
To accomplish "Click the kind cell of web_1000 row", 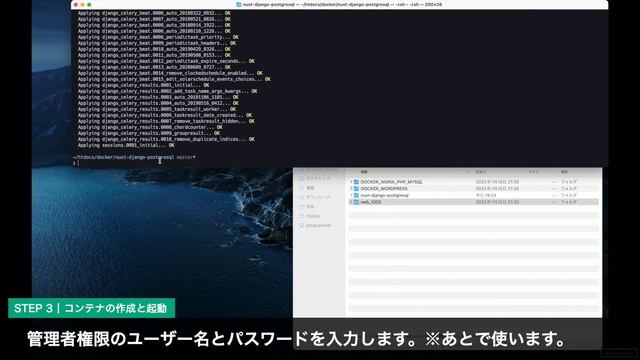I will click(x=569, y=202).
